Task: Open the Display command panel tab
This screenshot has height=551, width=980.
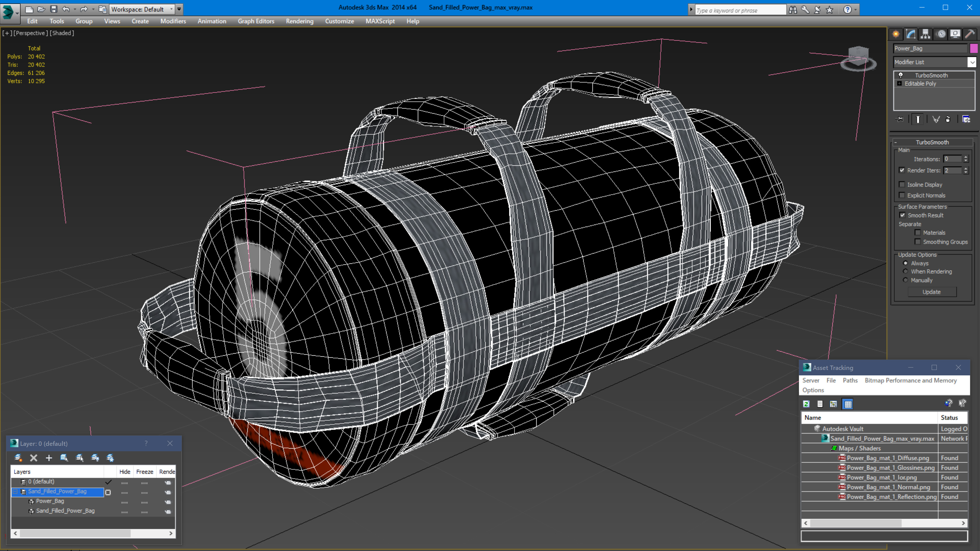Action: click(x=955, y=34)
